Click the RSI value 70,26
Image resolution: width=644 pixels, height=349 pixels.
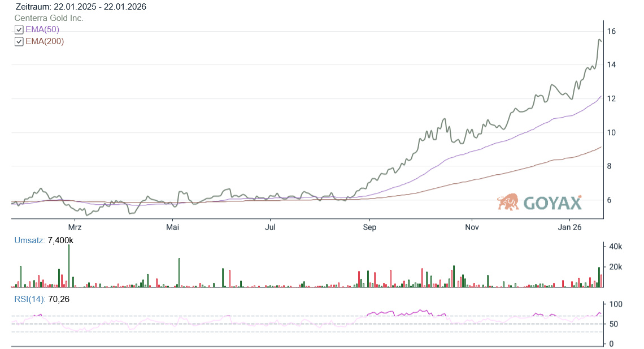pos(59,299)
